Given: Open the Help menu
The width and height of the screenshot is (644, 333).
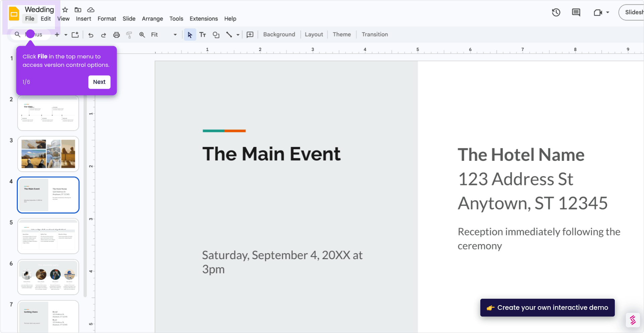Looking at the screenshot, I should pyautogui.click(x=230, y=19).
